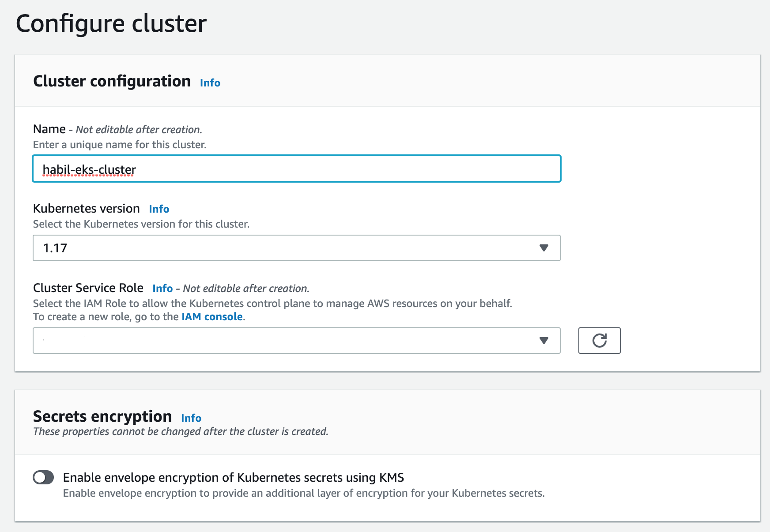Click the IAM Role selection box
Screen dimensions: 770x532
point(296,341)
